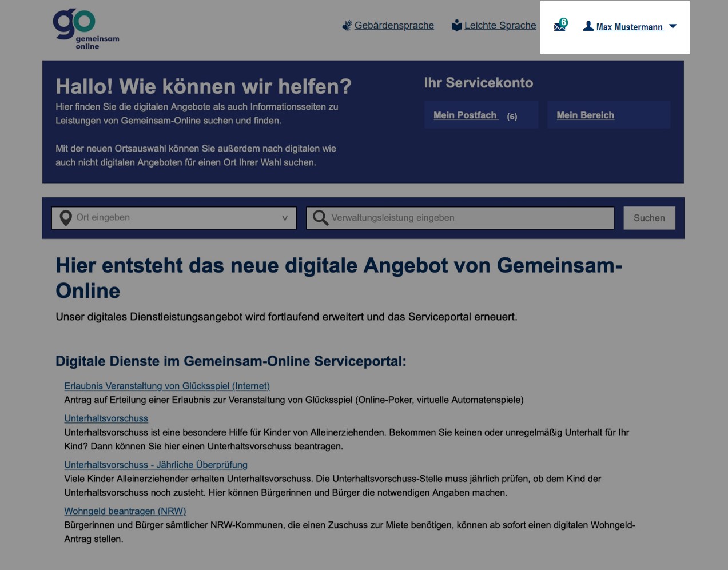Click the '(6)' count beside Mein Postfach
Image resolution: width=728 pixels, height=570 pixels.
tap(512, 117)
